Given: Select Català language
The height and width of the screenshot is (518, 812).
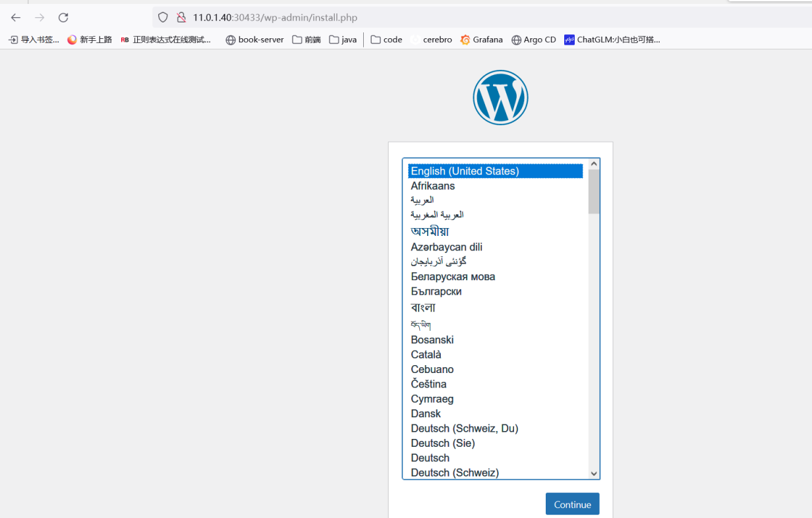Looking at the screenshot, I should [496, 355].
